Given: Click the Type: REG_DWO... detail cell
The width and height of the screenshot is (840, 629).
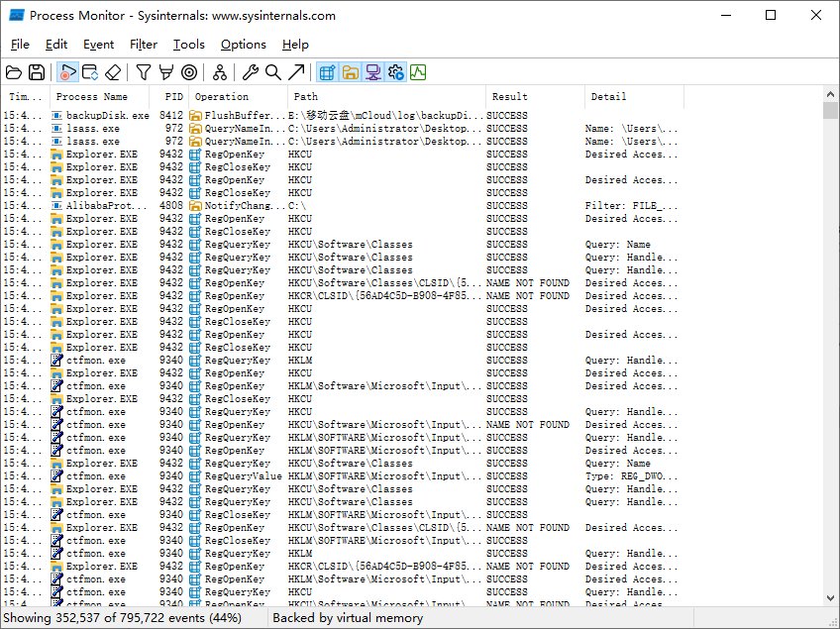Looking at the screenshot, I should click(x=631, y=475).
